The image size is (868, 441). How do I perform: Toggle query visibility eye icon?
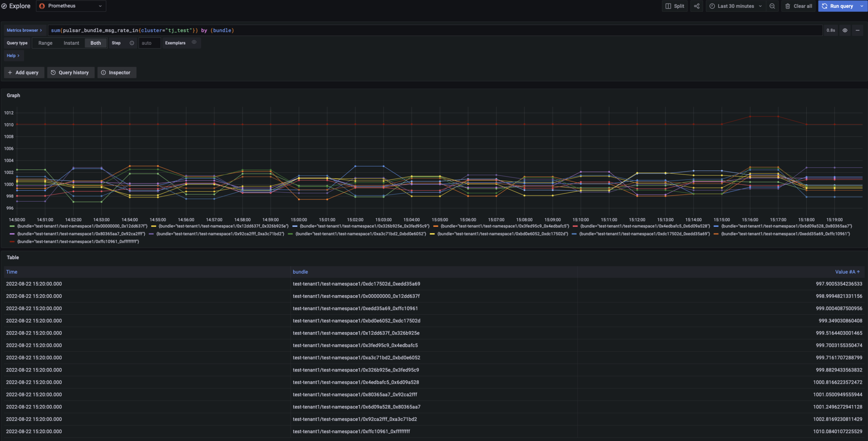click(x=845, y=30)
